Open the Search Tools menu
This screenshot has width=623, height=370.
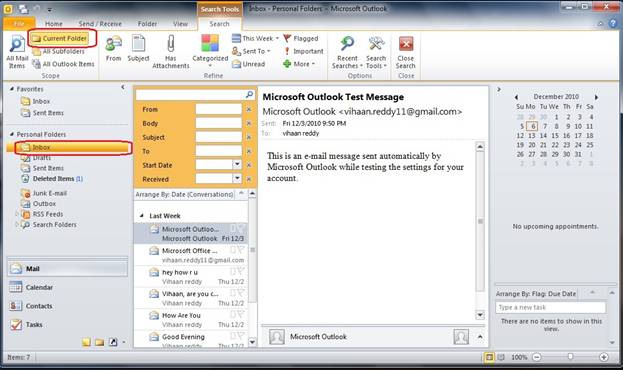(x=376, y=52)
